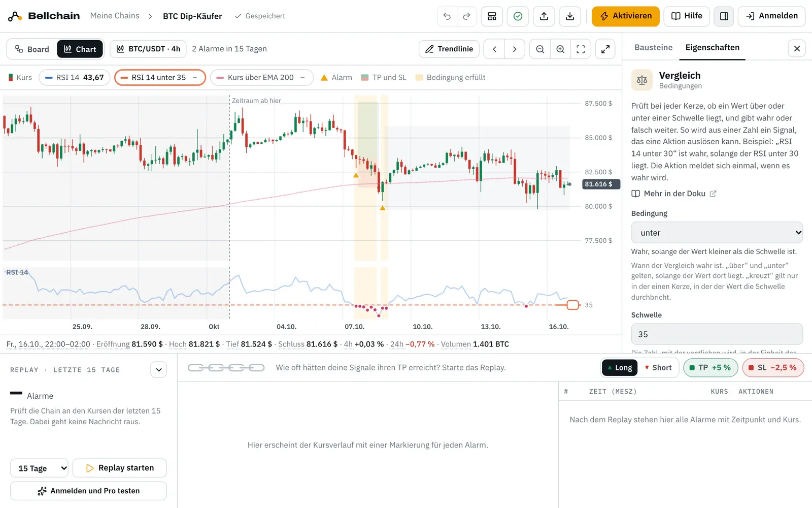Open Hilfe

point(687,16)
